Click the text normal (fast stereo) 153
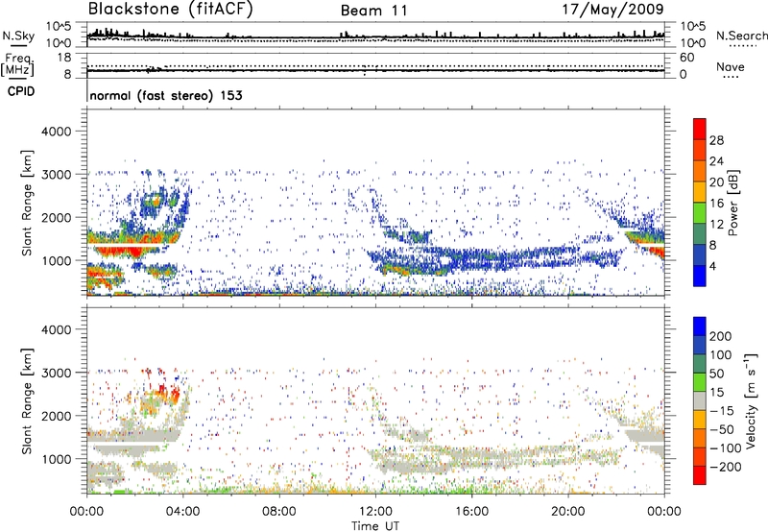Screen dimensions: 768x532 (166, 95)
